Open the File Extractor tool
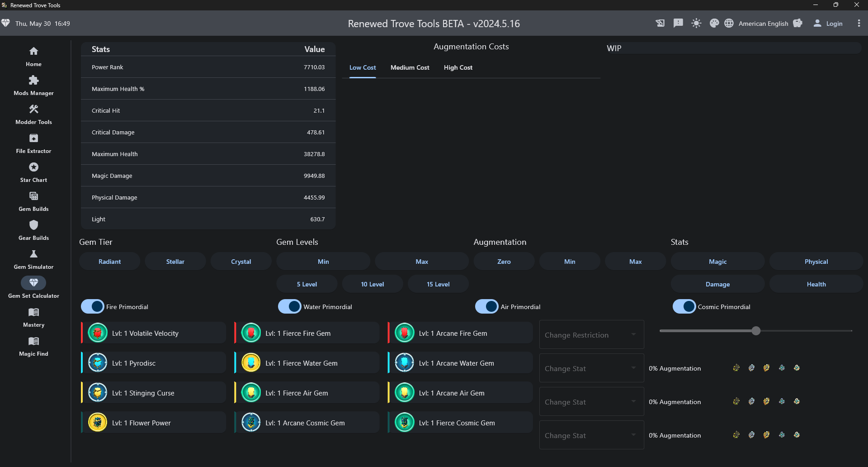The width and height of the screenshot is (868, 467). 33,139
